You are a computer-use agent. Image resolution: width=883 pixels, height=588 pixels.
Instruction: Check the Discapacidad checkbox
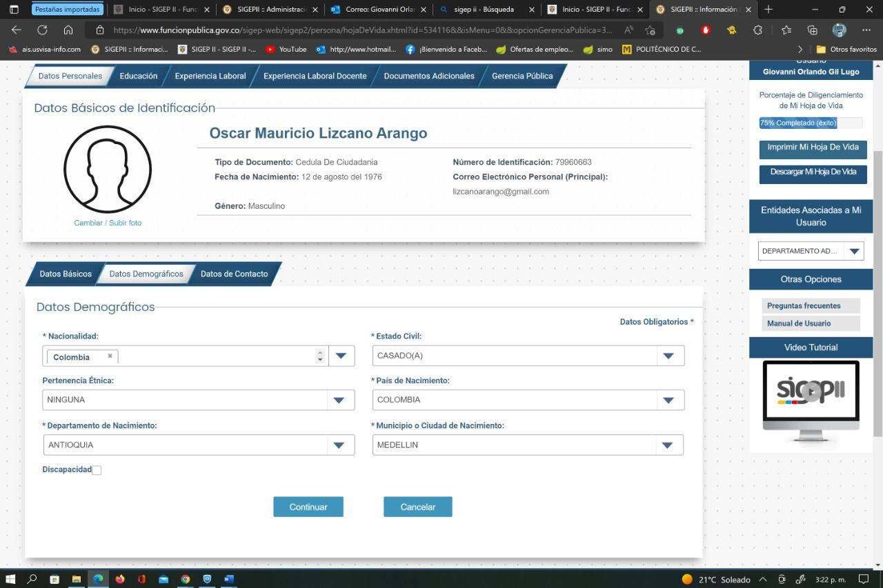coord(97,470)
